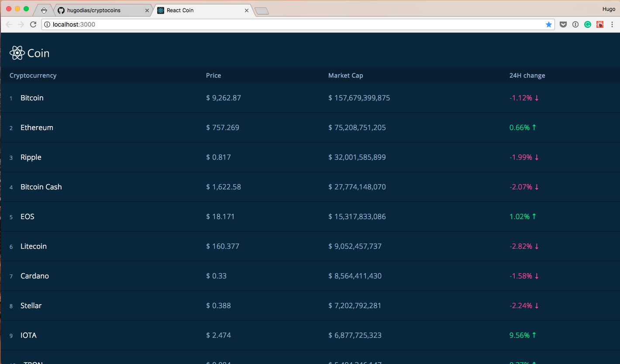Image resolution: width=620 pixels, height=364 pixels.
Task: Select the Ethereum name
Action: coord(37,127)
